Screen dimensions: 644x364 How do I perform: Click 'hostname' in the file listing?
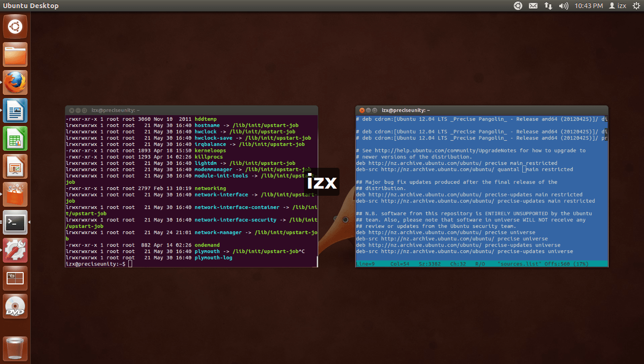(x=207, y=125)
